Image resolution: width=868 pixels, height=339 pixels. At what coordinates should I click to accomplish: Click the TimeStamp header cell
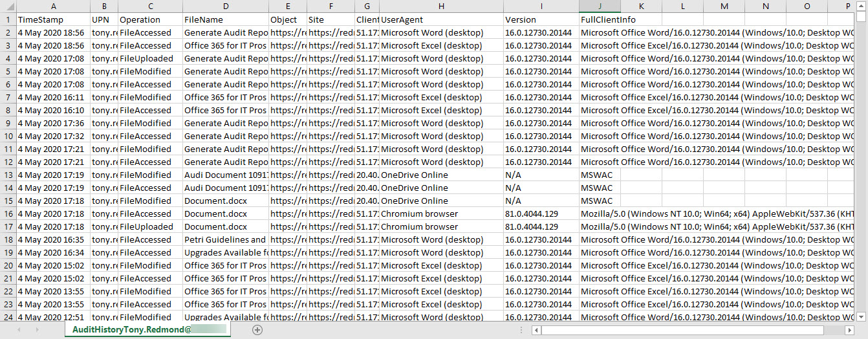[x=53, y=19]
